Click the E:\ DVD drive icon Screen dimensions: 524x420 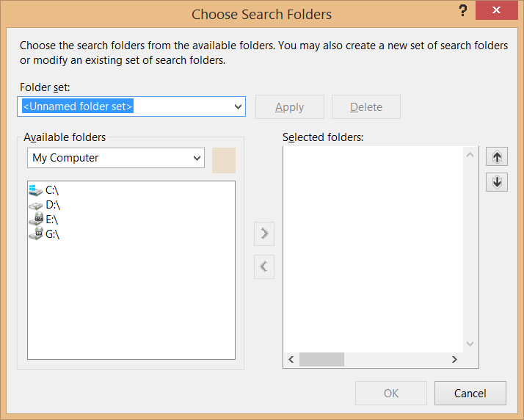click(x=36, y=219)
